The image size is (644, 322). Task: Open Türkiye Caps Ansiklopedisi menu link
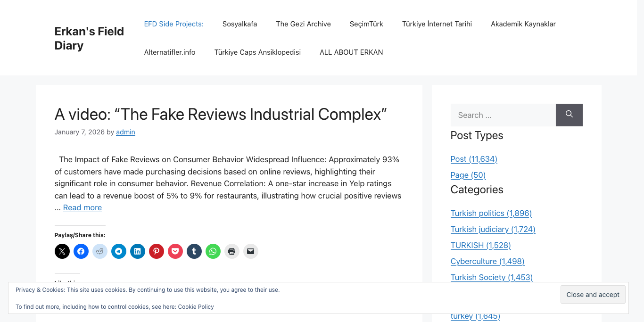(x=257, y=52)
